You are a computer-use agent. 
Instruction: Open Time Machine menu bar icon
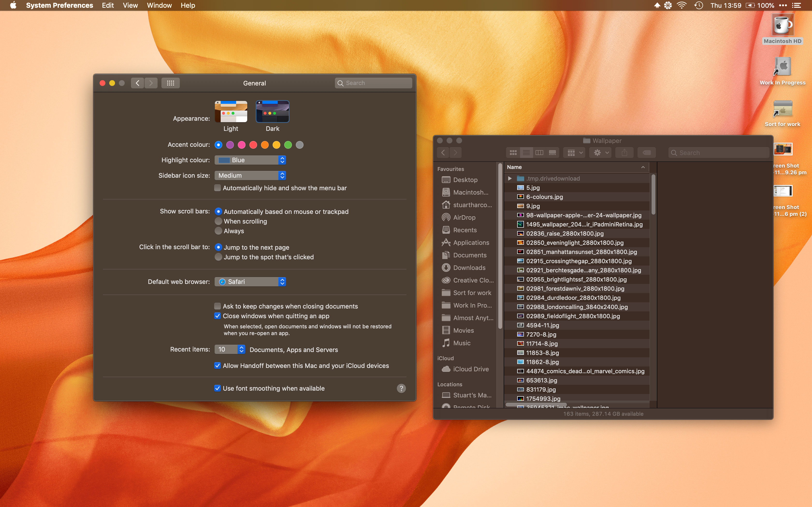[699, 5]
